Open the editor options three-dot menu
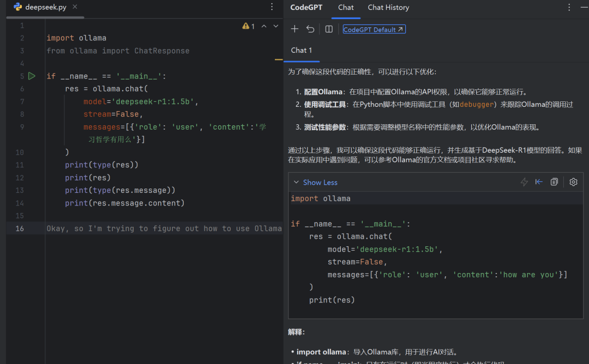 [x=271, y=7]
